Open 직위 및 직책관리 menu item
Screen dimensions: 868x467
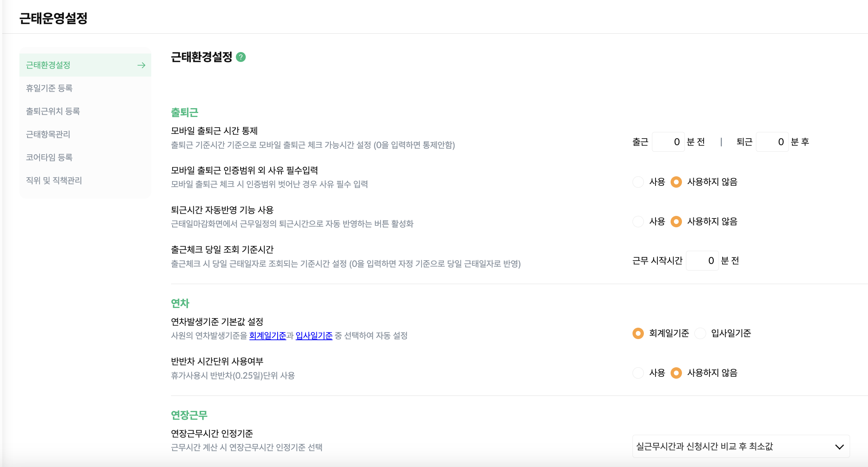[x=54, y=180]
